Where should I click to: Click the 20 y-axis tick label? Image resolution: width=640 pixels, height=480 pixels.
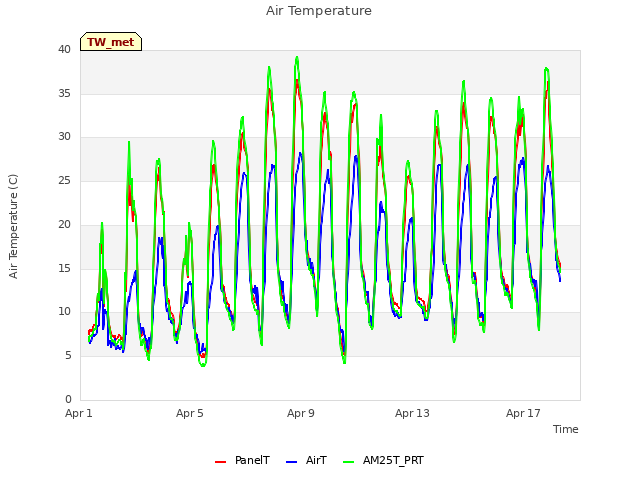pos(64,224)
